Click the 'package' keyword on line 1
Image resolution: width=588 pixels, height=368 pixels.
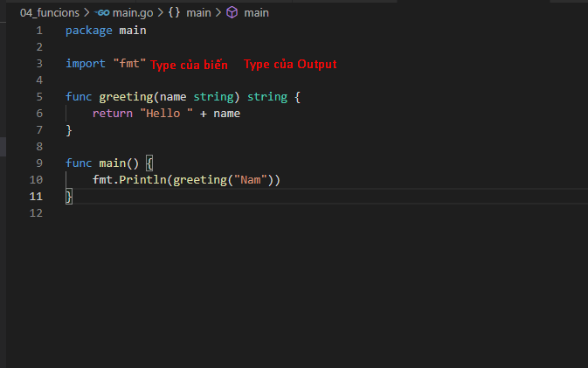pyautogui.click(x=89, y=31)
